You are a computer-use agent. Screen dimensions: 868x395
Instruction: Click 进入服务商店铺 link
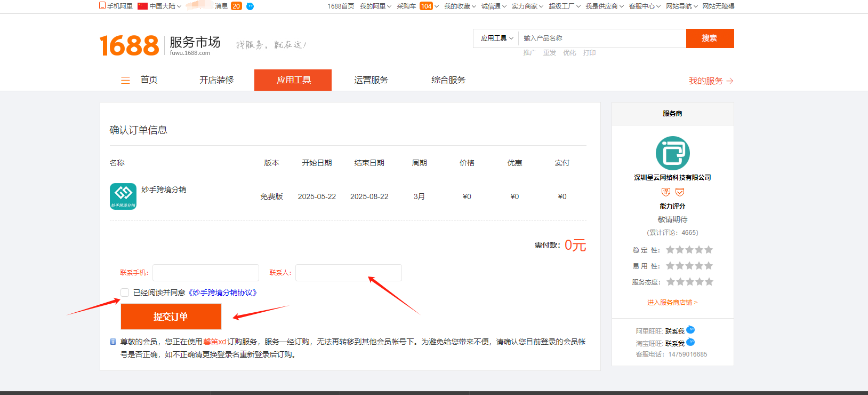click(672, 303)
